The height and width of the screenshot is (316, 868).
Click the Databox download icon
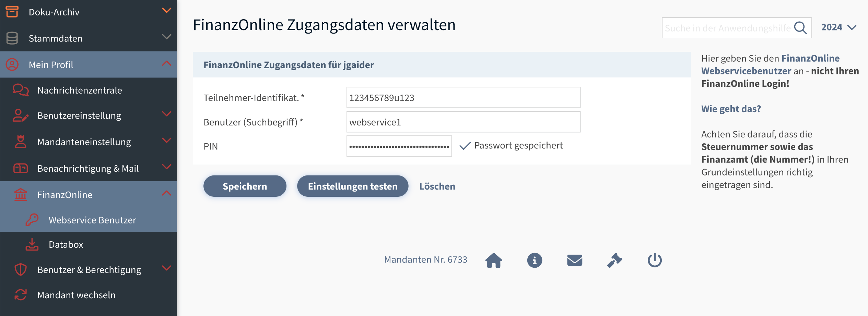[32, 244]
